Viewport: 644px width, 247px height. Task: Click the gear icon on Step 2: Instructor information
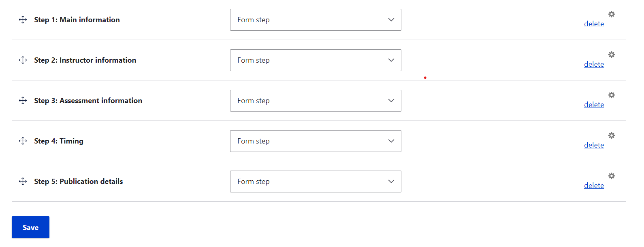click(x=611, y=55)
